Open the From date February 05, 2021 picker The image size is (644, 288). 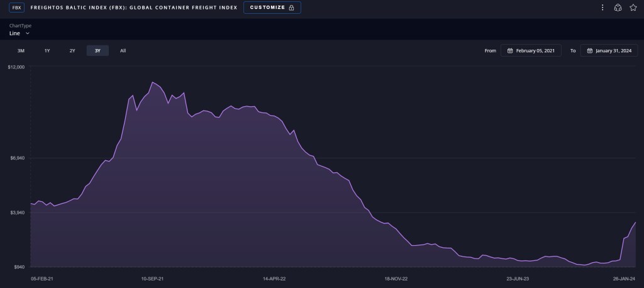point(531,50)
